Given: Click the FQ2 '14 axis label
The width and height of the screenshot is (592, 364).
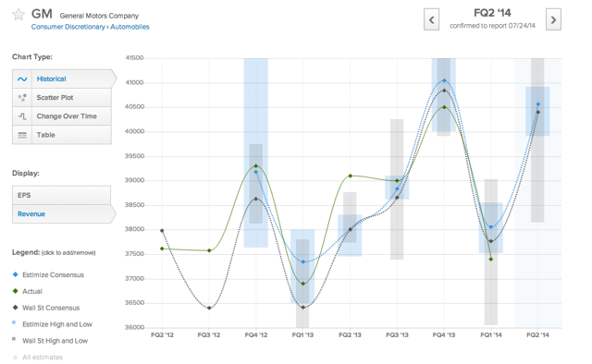Looking at the screenshot, I should coord(538,335).
